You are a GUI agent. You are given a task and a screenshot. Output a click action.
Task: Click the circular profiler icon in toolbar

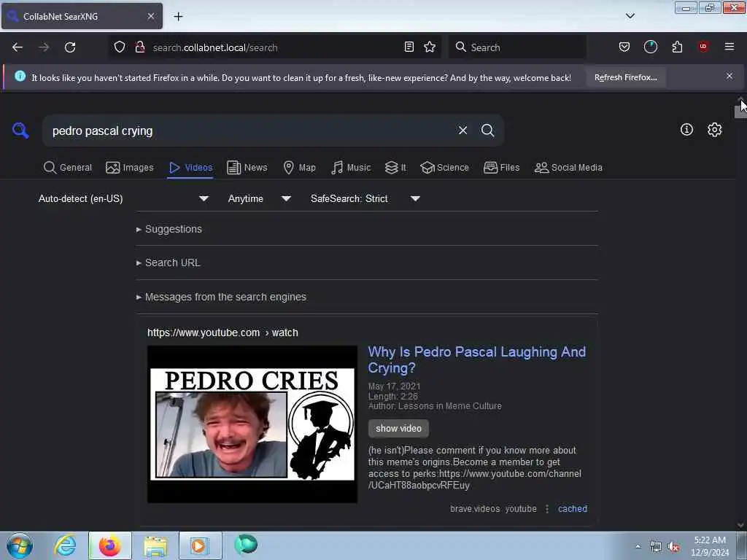pos(650,47)
